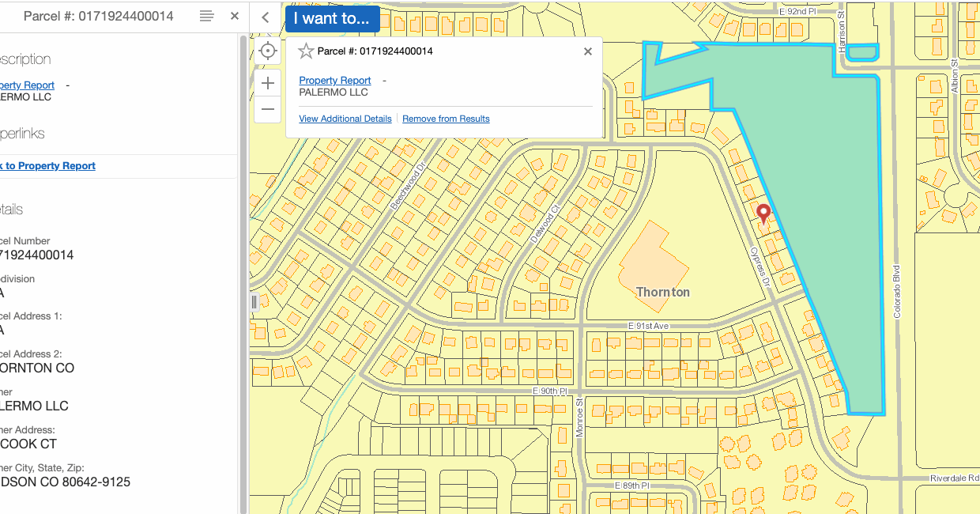This screenshot has height=514, width=980.
Task: Click the E 91st Ave street label
Action: coord(649,326)
